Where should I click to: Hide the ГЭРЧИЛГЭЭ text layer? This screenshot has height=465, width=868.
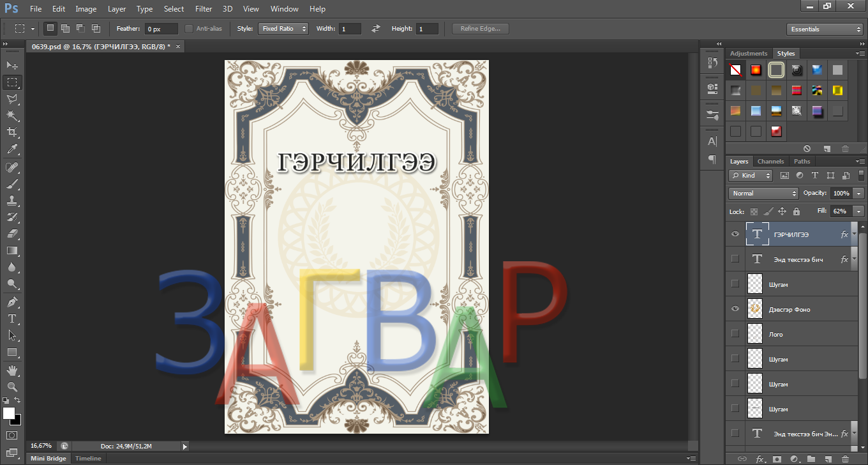[x=735, y=234]
